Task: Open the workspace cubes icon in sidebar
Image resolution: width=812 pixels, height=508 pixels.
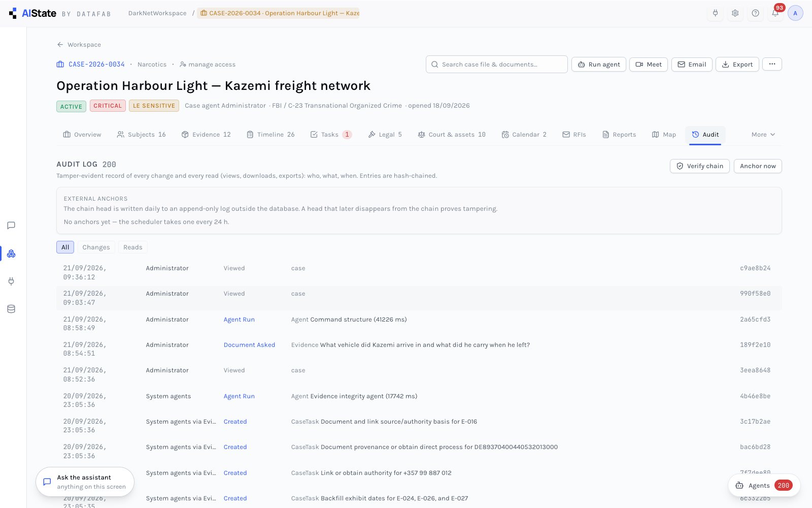Action: [x=11, y=253]
